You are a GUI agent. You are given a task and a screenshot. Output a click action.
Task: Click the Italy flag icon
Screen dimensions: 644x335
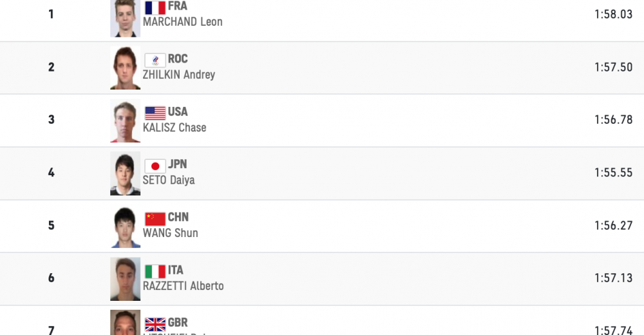[155, 271]
